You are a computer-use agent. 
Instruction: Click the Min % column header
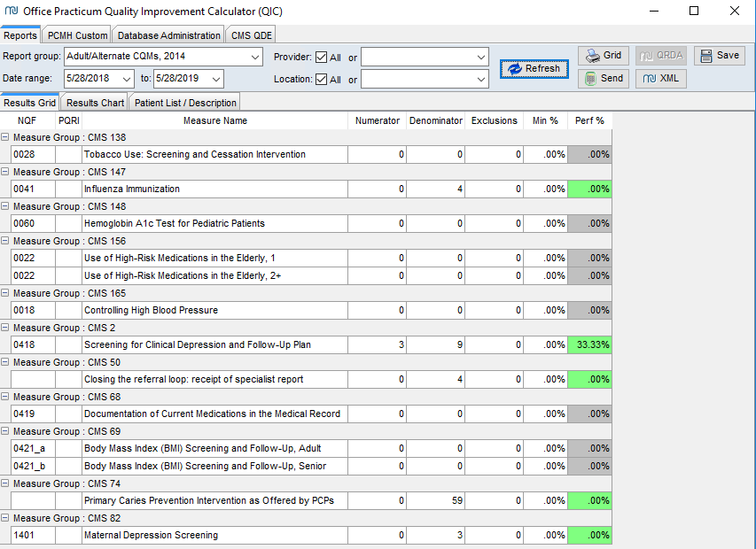545,120
